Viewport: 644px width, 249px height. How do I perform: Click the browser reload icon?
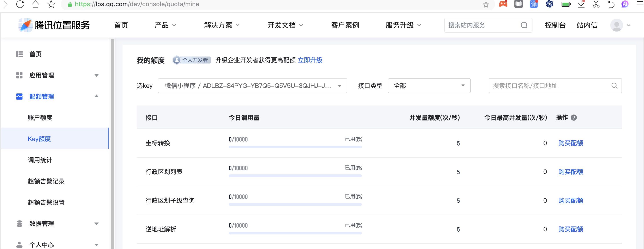20,4
